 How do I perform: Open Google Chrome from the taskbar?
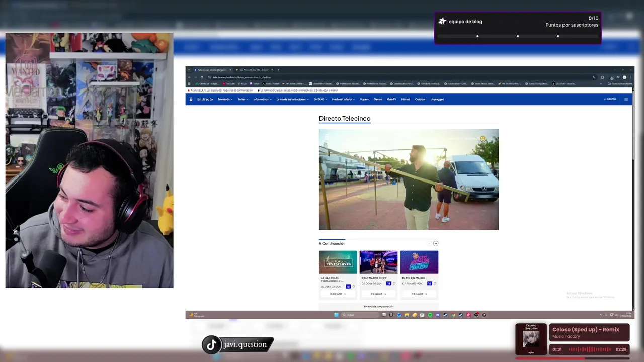(x=453, y=315)
